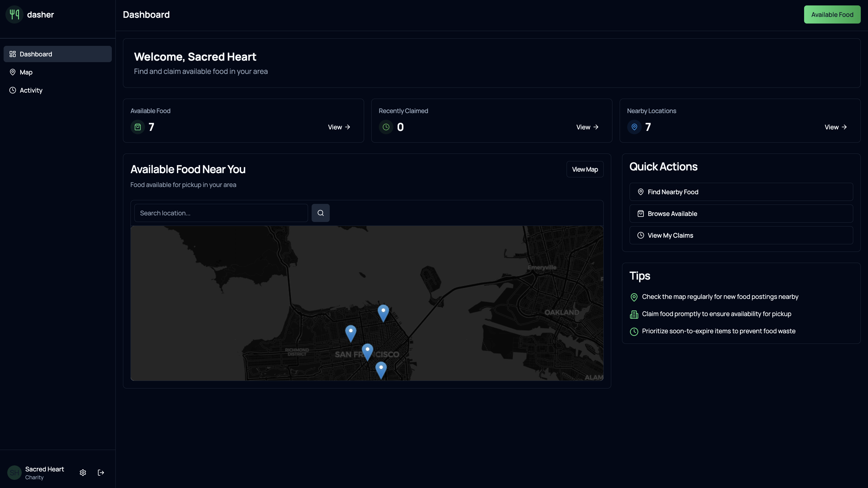
Task: Click the SH avatar in the sidebar
Action: pyautogui.click(x=14, y=473)
